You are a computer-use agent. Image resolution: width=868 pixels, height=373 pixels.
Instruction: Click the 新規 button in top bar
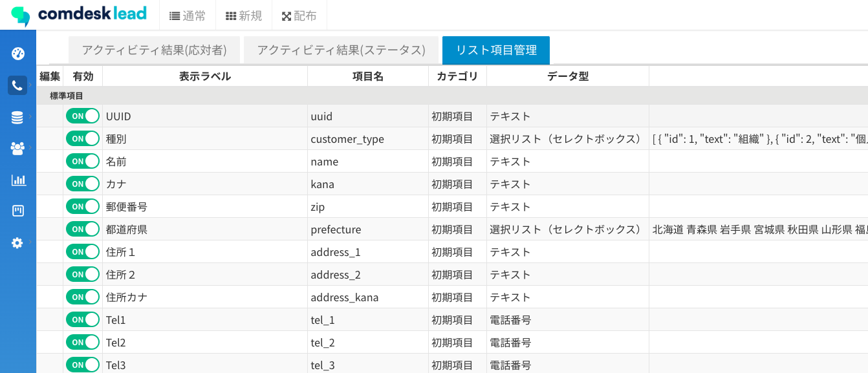(244, 16)
